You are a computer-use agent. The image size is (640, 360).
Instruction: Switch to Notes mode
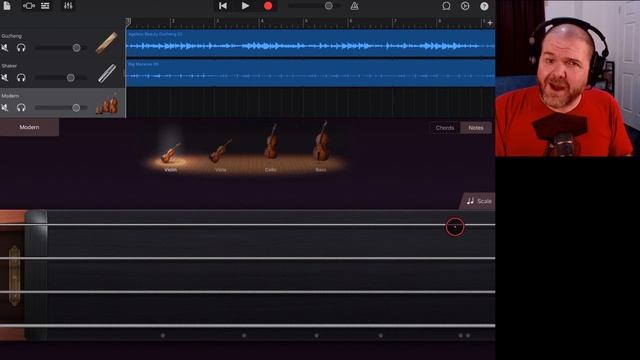click(x=476, y=128)
